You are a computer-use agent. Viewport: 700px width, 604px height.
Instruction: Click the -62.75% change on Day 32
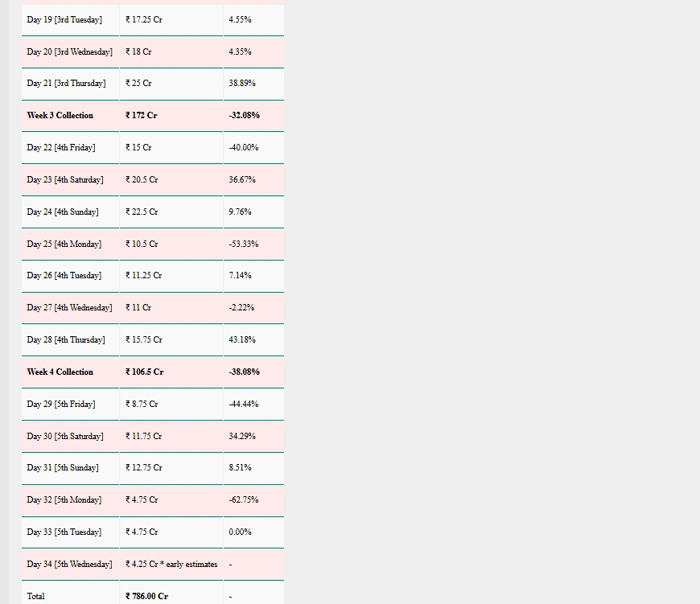point(244,500)
